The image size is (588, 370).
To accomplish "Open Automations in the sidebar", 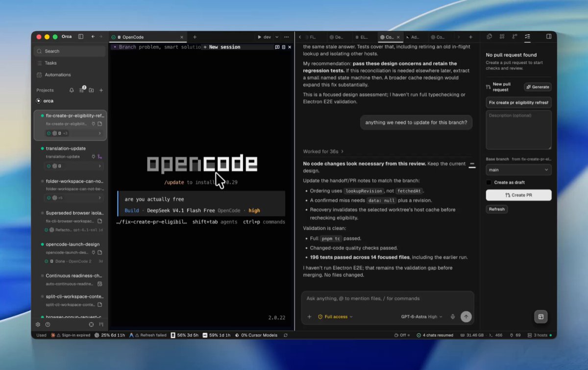I will pyautogui.click(x=70, y=75).
